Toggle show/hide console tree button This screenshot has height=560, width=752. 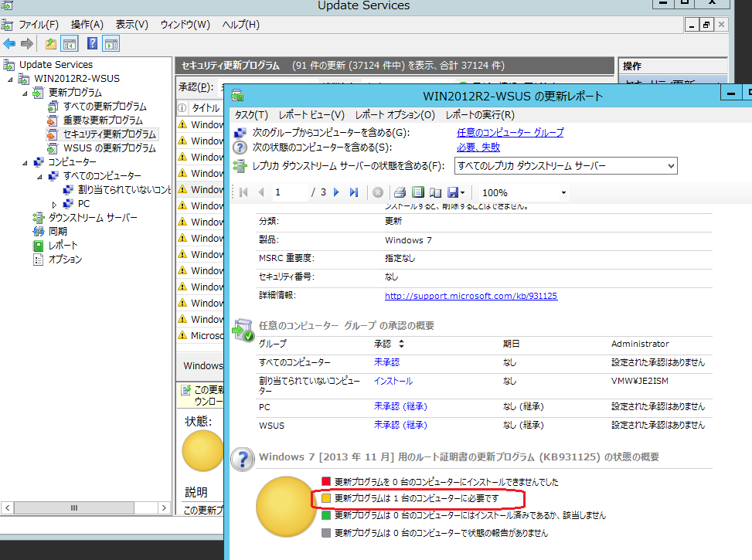coord(70,44)
